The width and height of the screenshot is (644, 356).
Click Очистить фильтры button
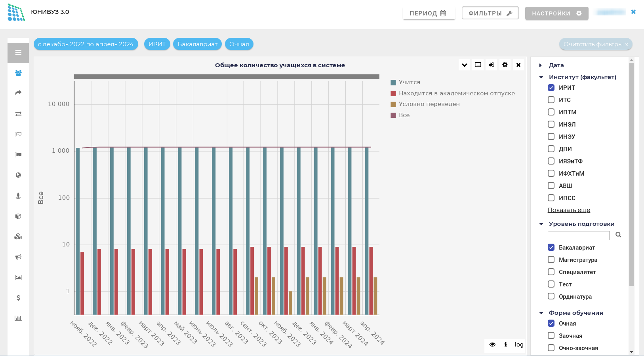(596, 44)
